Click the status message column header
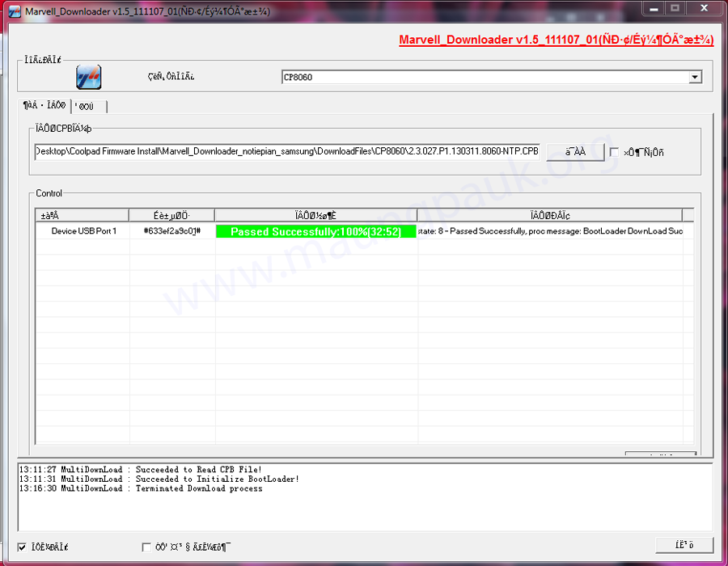This screenshot has height=566, width=728. pyautogui.click(x=550, y=215)
